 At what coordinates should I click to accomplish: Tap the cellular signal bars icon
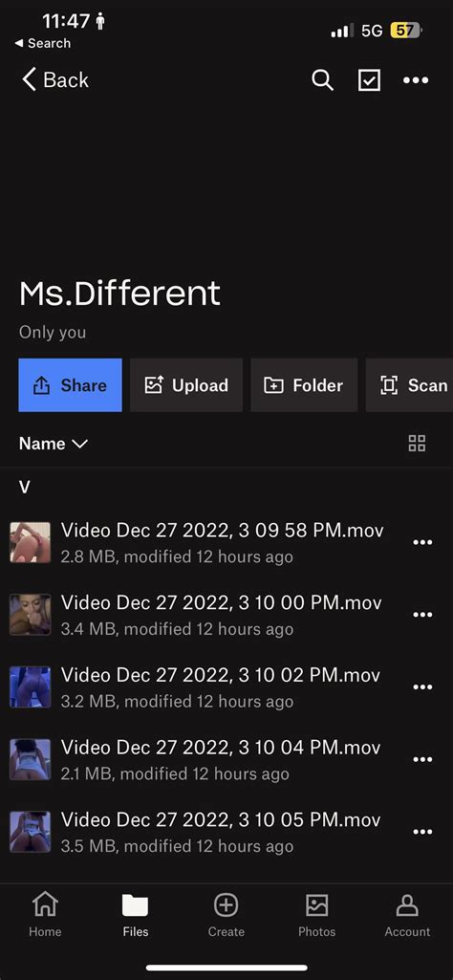(x=342, y=30)
